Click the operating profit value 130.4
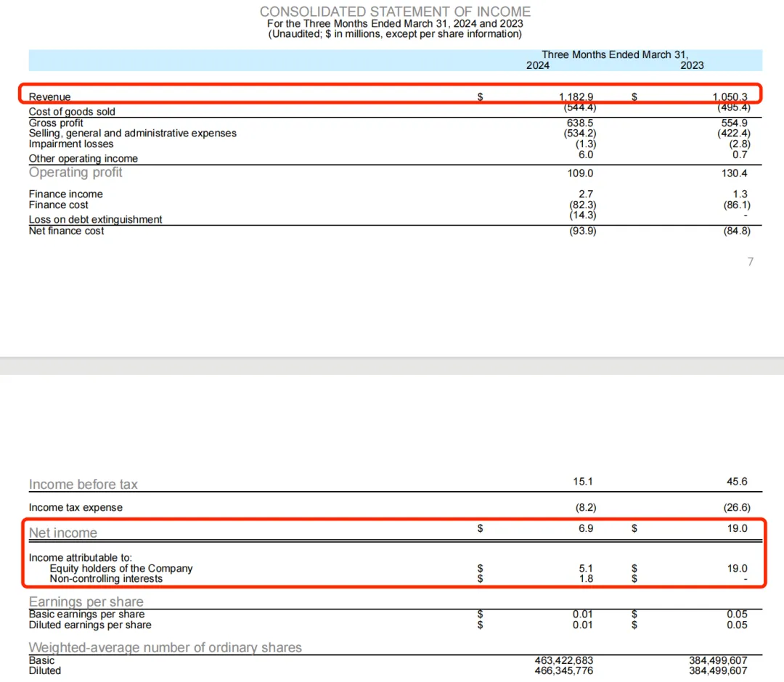 pyautogui.click(x=734, y=173)
